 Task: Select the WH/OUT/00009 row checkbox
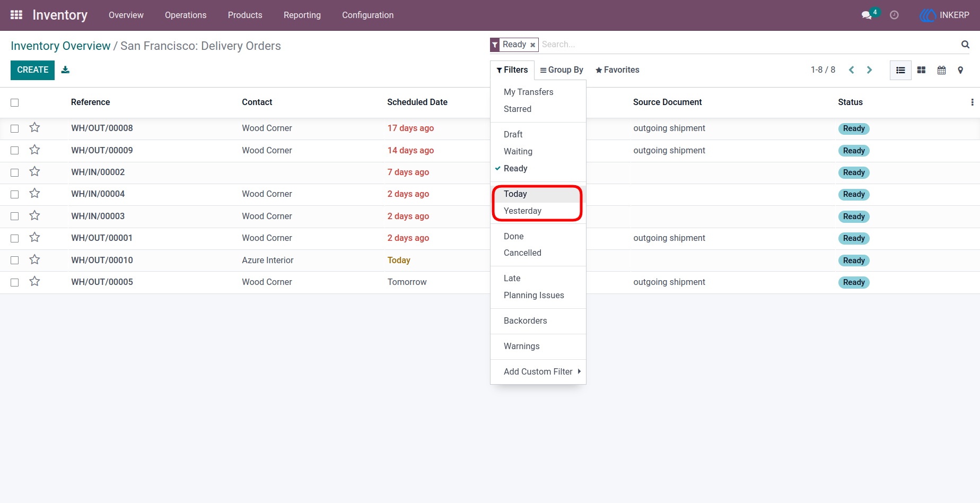click(x=15, y=151)
